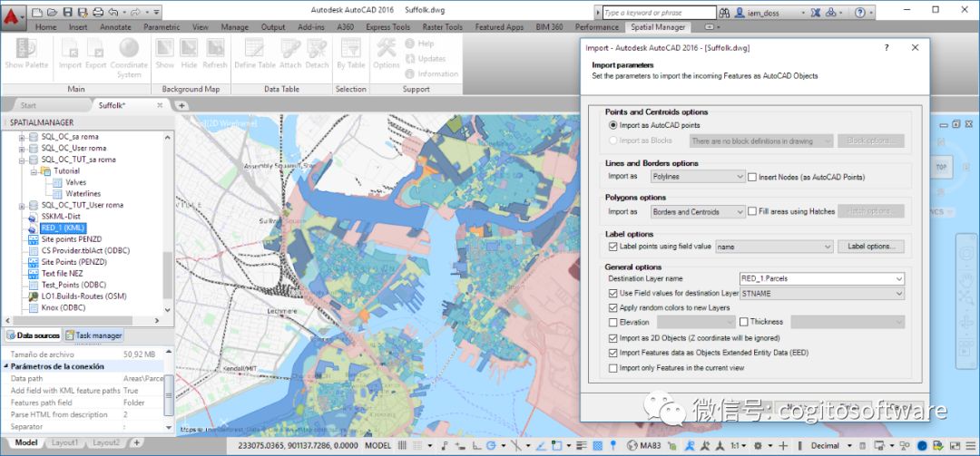
Task: Click the Redo arrow icon
Action: coord(135,12)
